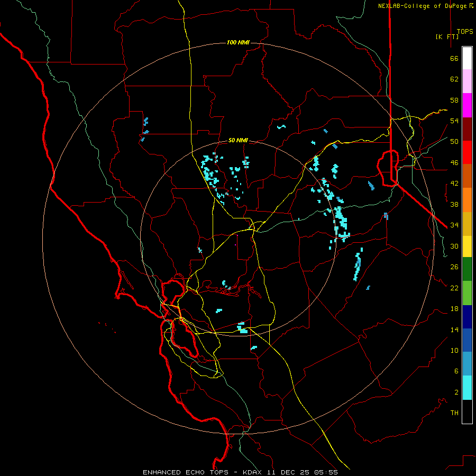Click the cyan 10 kft legend swatch
This screenshot has width=476, height=476.
point(467,388)
